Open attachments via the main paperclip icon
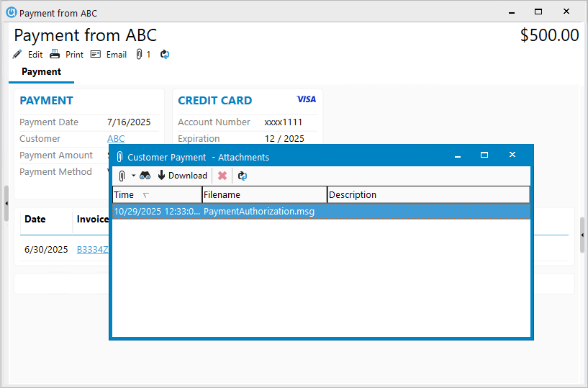588x388 pixels. [x=140, y=55]
